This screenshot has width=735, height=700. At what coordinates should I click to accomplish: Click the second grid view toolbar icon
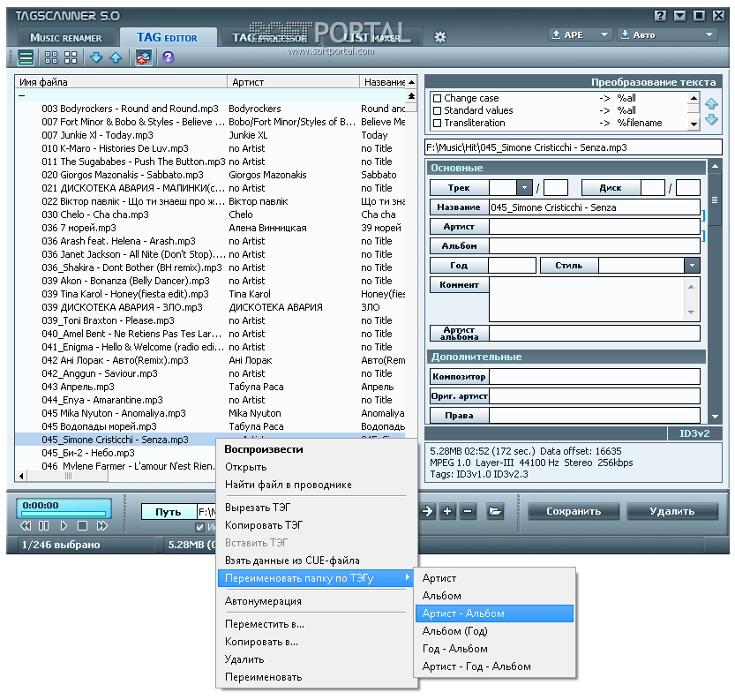click(71, 57)
